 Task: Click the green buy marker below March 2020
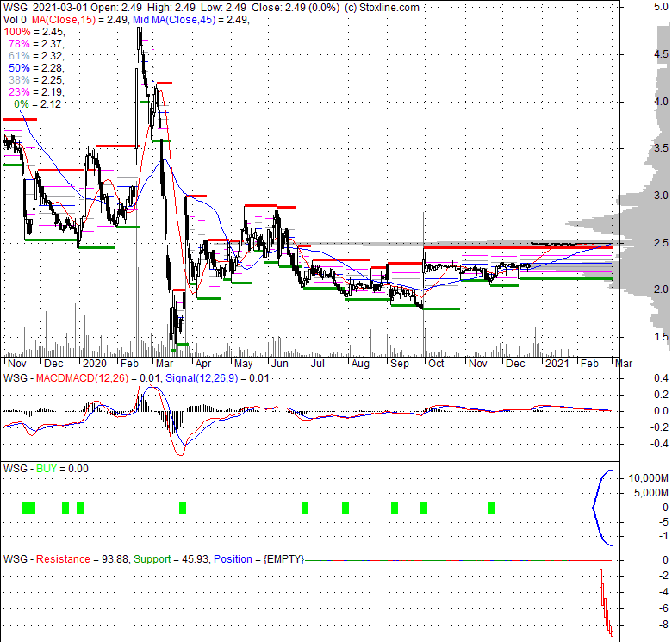tap(183, 508)
